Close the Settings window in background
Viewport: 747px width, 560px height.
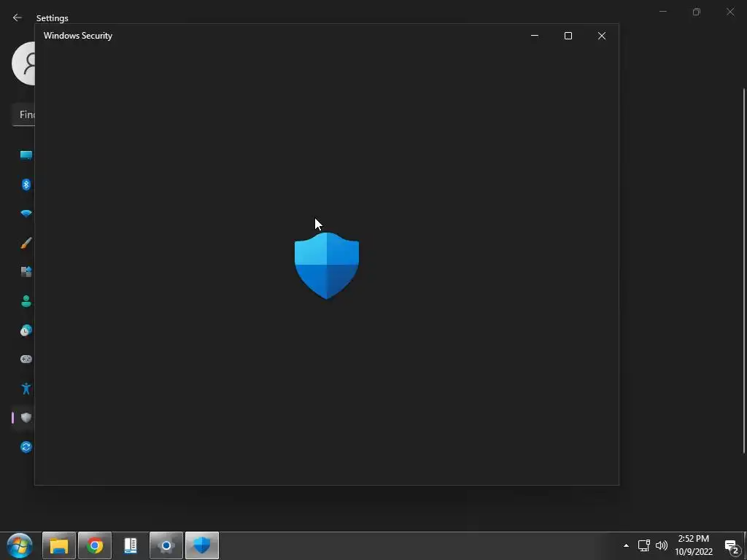coord(730,12)
